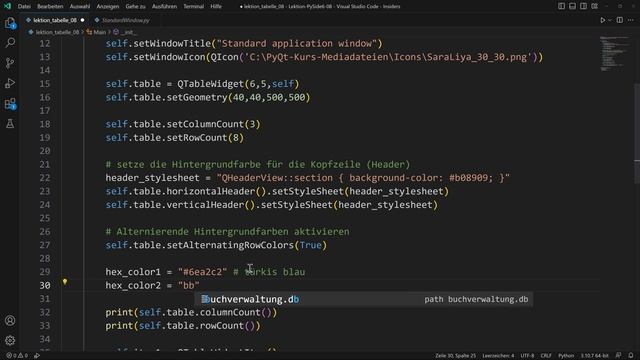Click setGeometry on line 16
640x360 pixels.
tap(197, 97)
